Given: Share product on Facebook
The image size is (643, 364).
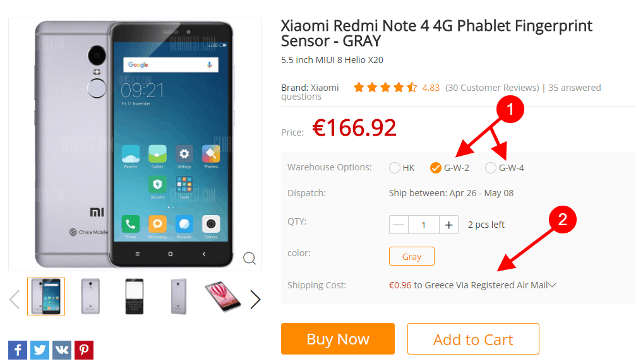Looking at the screenshot, I should (x=18, y=349).
